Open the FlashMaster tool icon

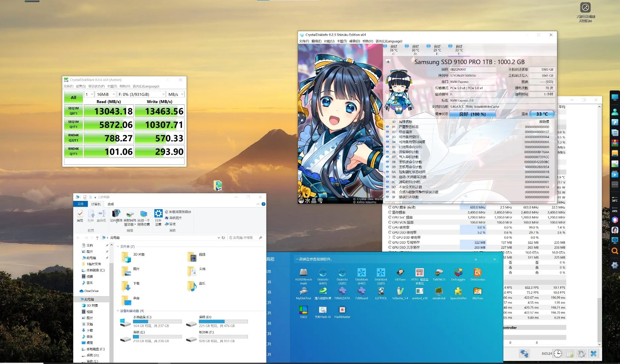(x=342, y=310)
